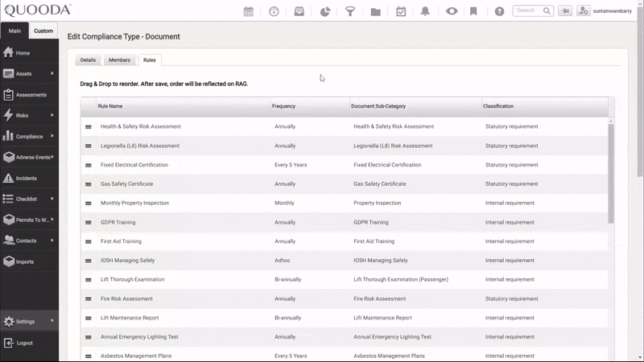Open the pie chart reports icon

pyautogui.click(x=325, y=11)
